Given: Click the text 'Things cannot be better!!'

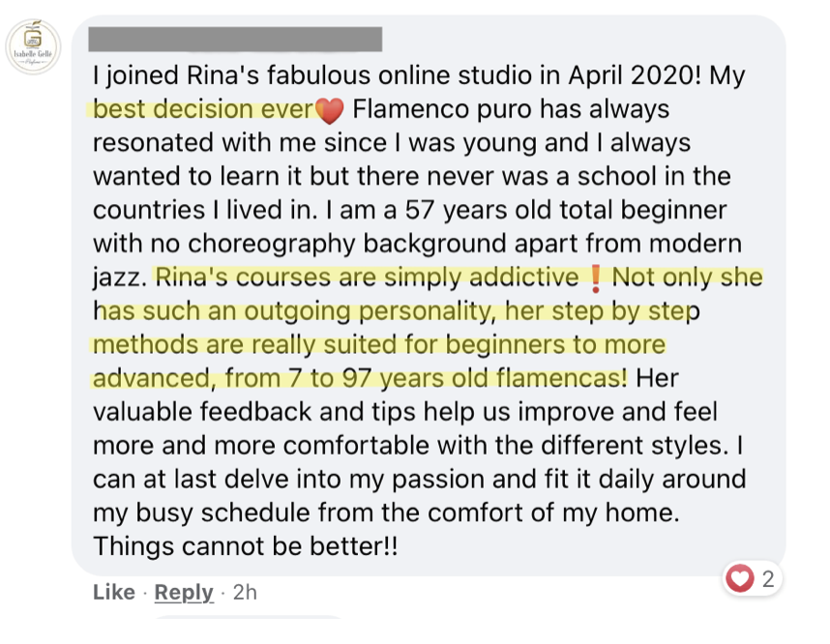Looking at the screenshot, I should pos(245,546).
